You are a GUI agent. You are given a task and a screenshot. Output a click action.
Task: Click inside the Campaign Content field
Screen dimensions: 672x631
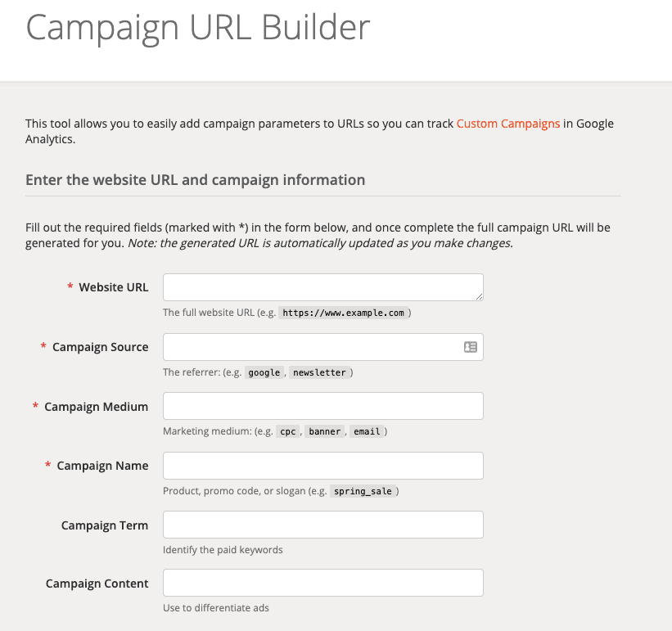pos(323,583)
